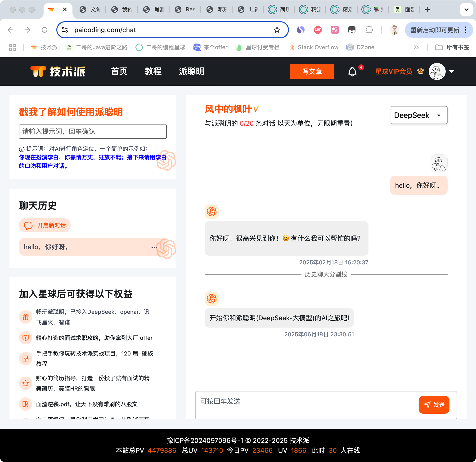Click the browser forward arrow
This screenshot has width=476, height=462.
[27, 30]
